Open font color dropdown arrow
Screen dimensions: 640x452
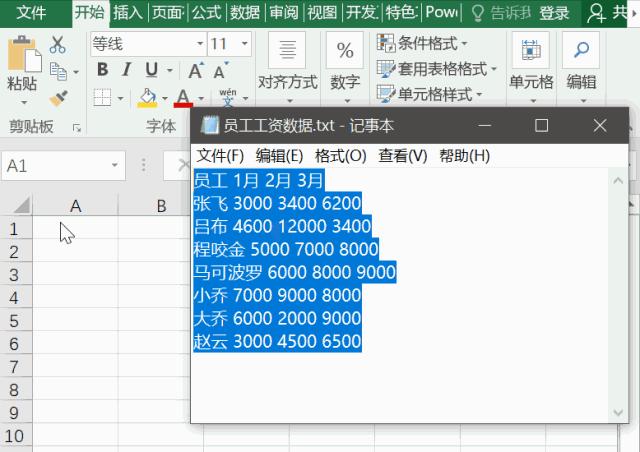[201, 98]
